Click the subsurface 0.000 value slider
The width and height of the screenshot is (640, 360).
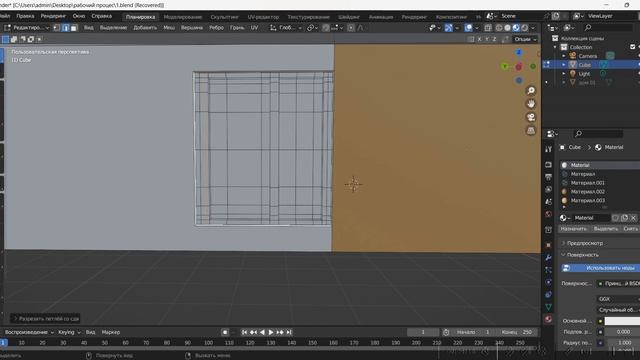coord(622,332)
